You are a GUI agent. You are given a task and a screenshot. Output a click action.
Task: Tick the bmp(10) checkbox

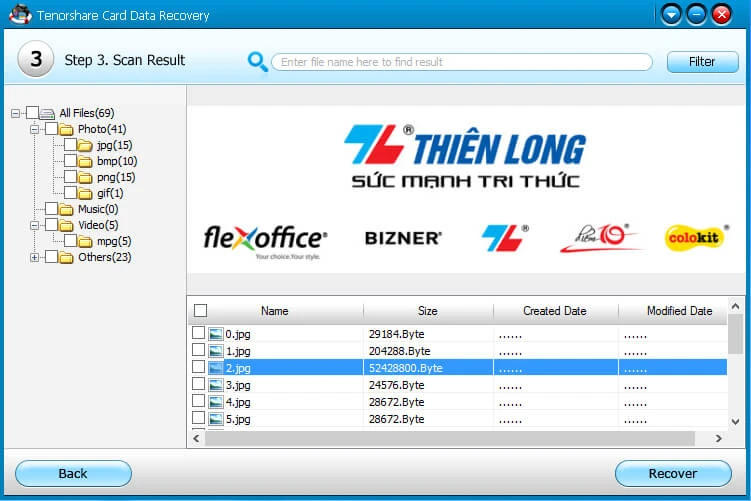70,160
